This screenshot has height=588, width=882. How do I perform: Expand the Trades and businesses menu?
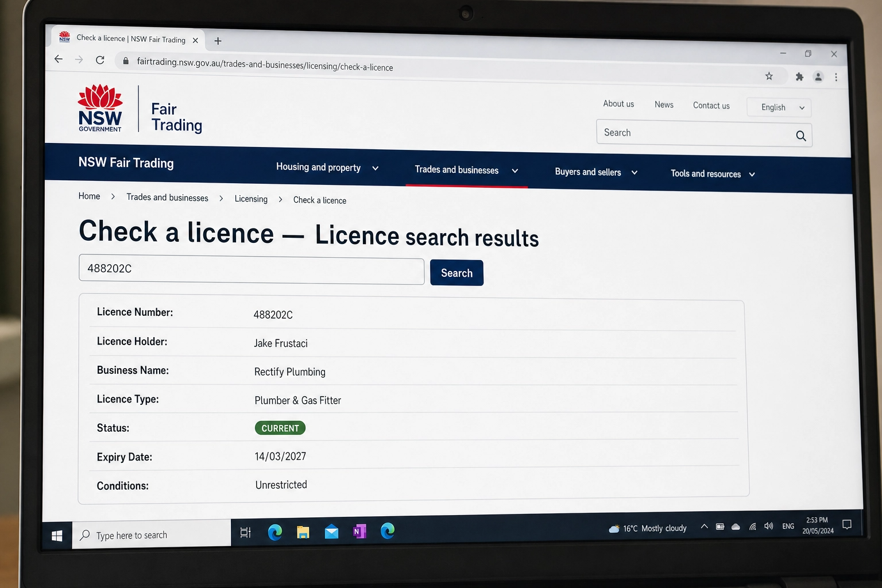point(466,170)
